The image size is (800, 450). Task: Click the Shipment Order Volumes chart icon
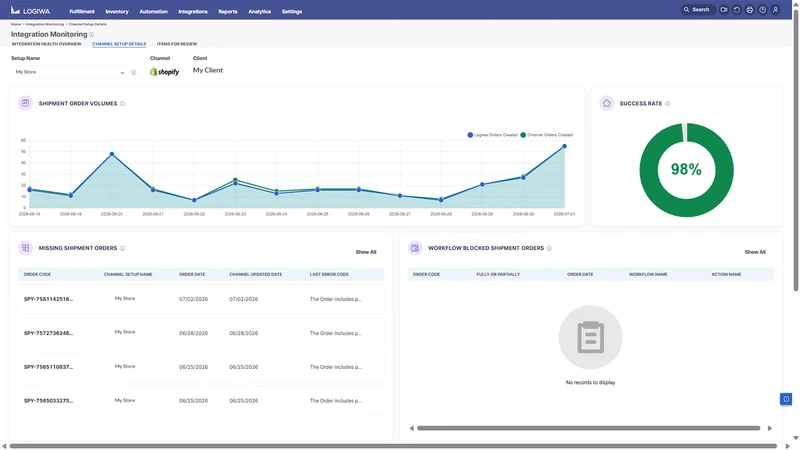[26, 103]
